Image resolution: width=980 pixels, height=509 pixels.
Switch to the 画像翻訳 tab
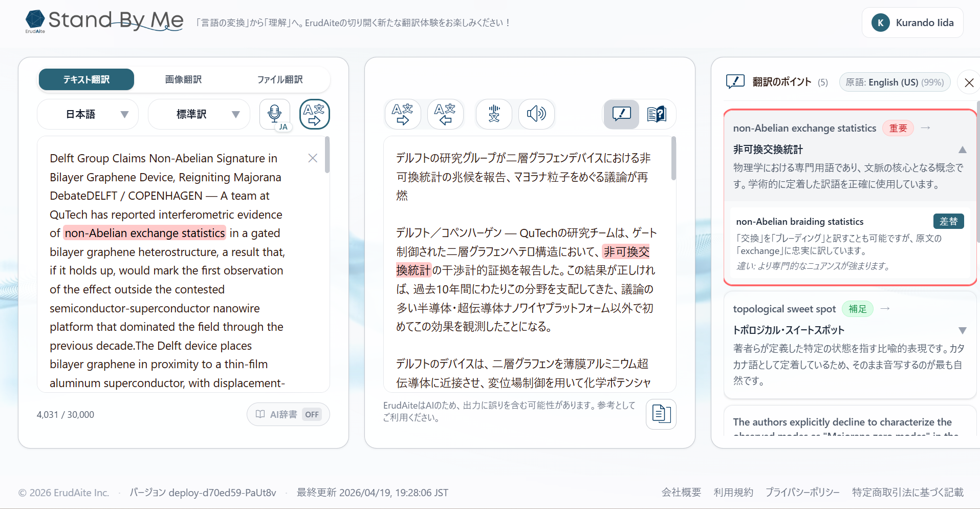click(183, 79)
